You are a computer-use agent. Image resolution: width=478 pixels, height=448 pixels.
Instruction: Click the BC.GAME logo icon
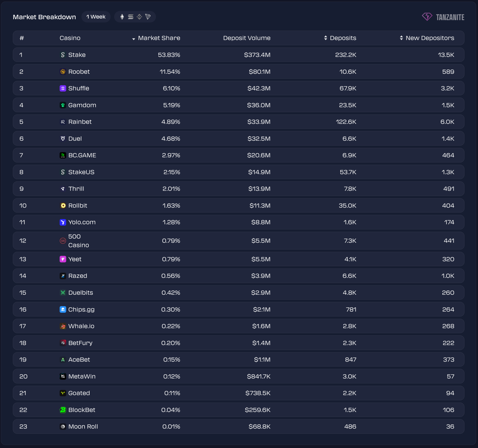[63, 155]
